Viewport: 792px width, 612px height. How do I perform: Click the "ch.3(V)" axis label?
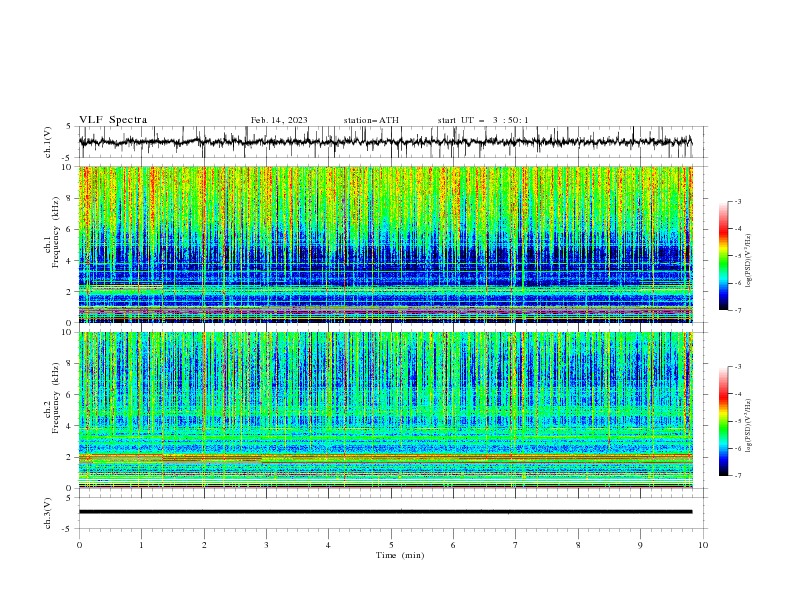48,514
